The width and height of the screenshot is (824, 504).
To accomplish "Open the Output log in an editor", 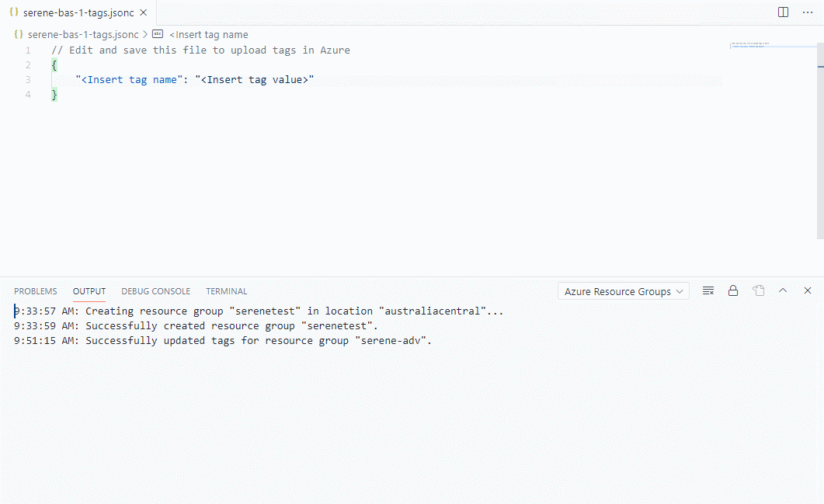I will click(758, 290).
